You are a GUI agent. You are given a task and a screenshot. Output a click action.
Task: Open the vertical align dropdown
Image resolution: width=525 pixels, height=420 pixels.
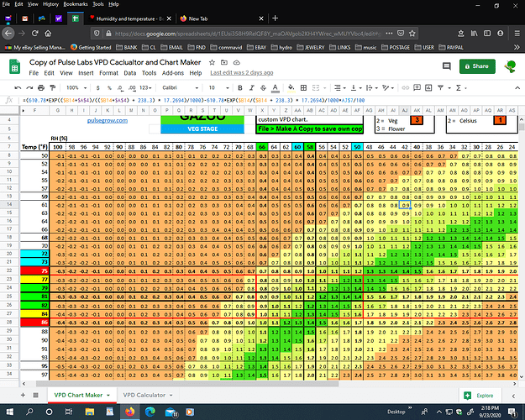356,87
